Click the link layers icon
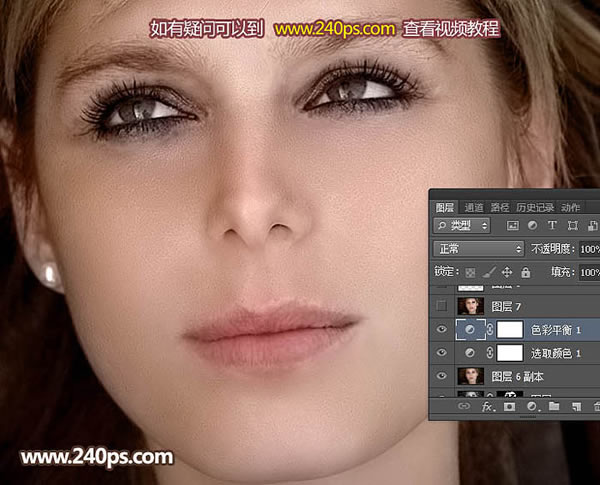This screenshot has width=600, height=485. coord(464,406)
